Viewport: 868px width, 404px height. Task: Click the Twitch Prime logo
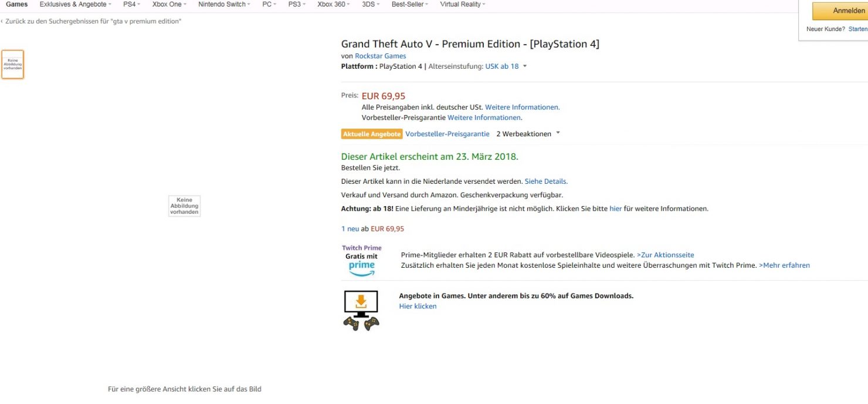click(x=361, y=261)
